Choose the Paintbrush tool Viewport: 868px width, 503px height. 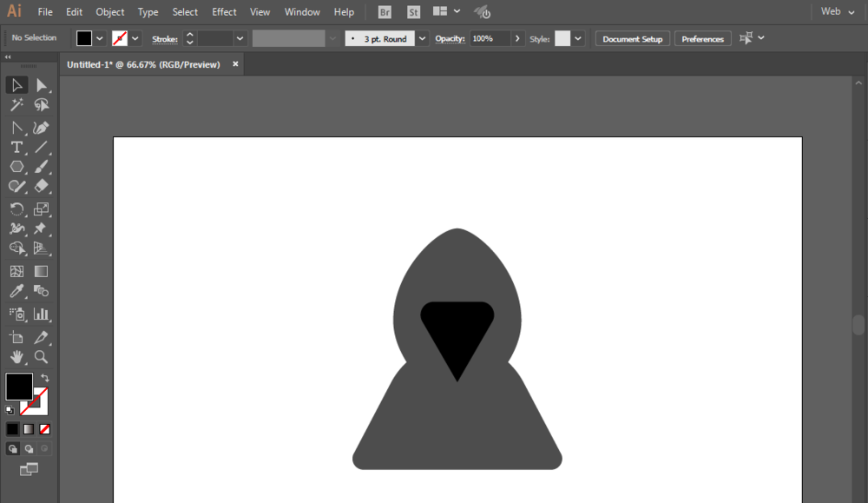click(41, 166)
